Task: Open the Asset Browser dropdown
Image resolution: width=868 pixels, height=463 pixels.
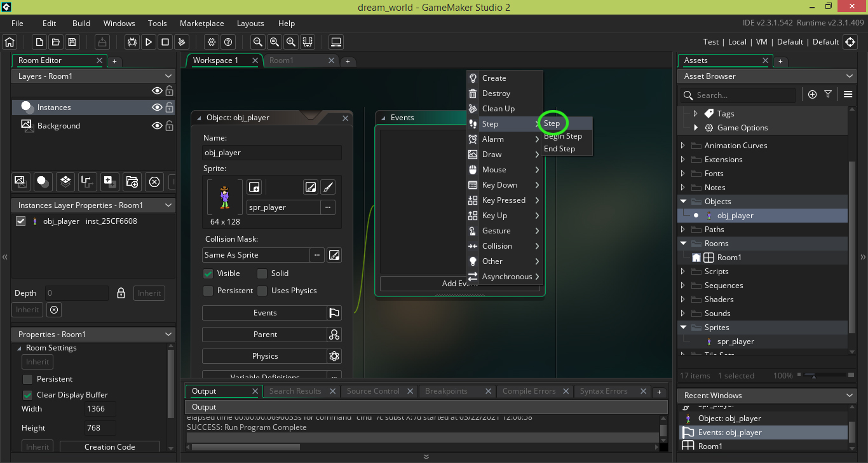Action: [850, 76]
